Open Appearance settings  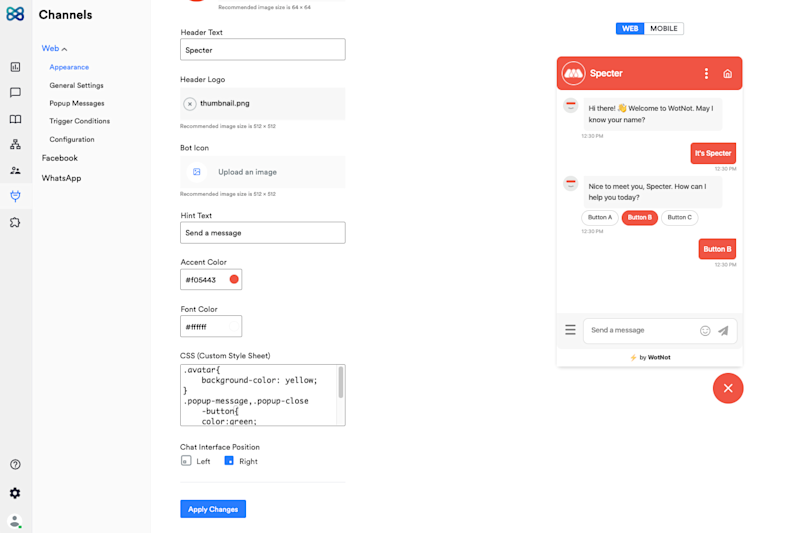69,67
